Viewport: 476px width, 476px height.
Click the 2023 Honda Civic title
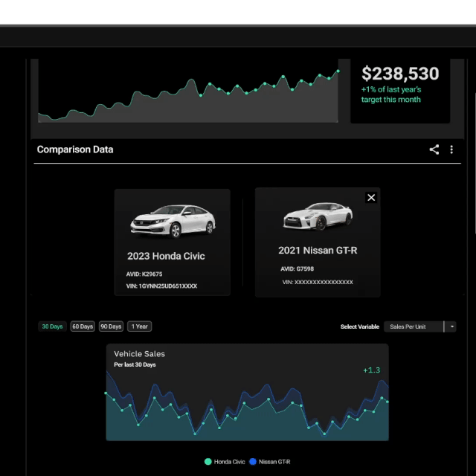click(x=166, y=256)
